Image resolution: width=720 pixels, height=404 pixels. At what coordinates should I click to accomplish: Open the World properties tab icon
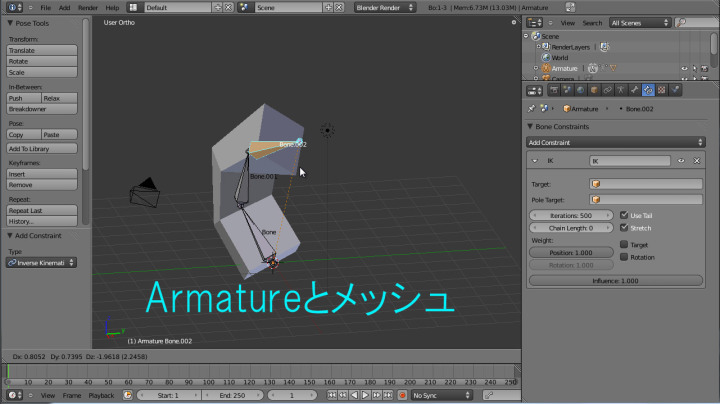[578, 90]
